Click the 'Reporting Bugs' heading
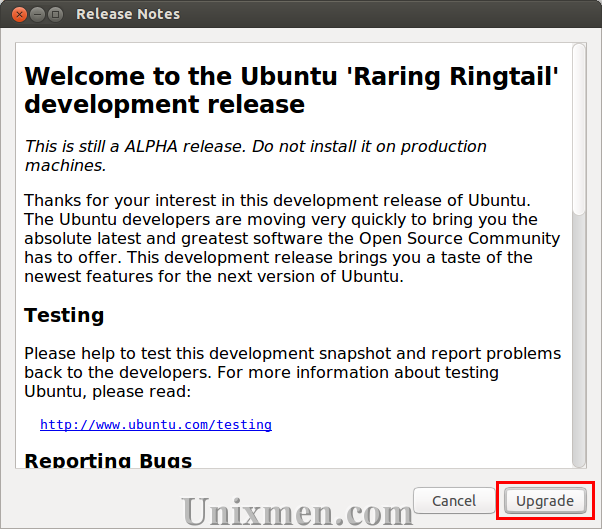This screenshot has height=529, width=602. (108, 460)
